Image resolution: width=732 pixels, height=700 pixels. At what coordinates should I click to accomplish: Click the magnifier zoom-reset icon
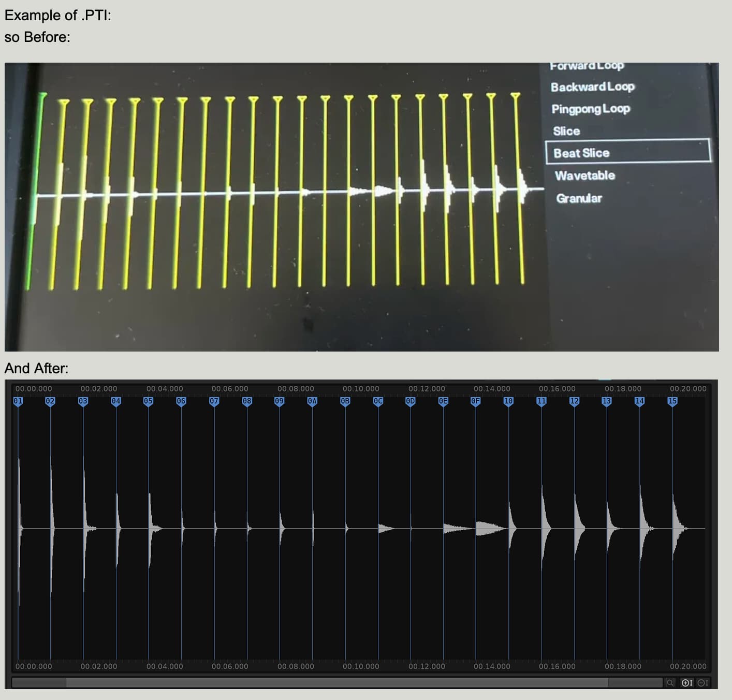pyautogui.click(x=670, y=682)
